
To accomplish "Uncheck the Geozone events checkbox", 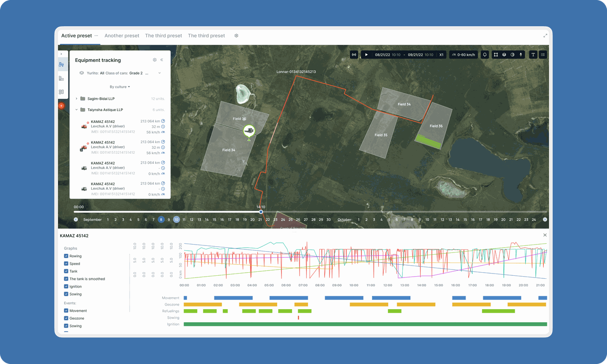I will click(x=66, y=318).
